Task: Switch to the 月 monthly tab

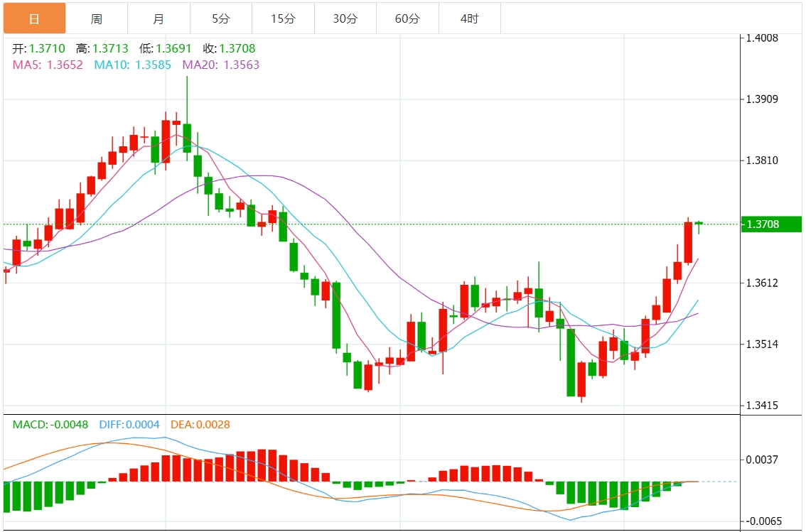Action: (x=158, y=18)
